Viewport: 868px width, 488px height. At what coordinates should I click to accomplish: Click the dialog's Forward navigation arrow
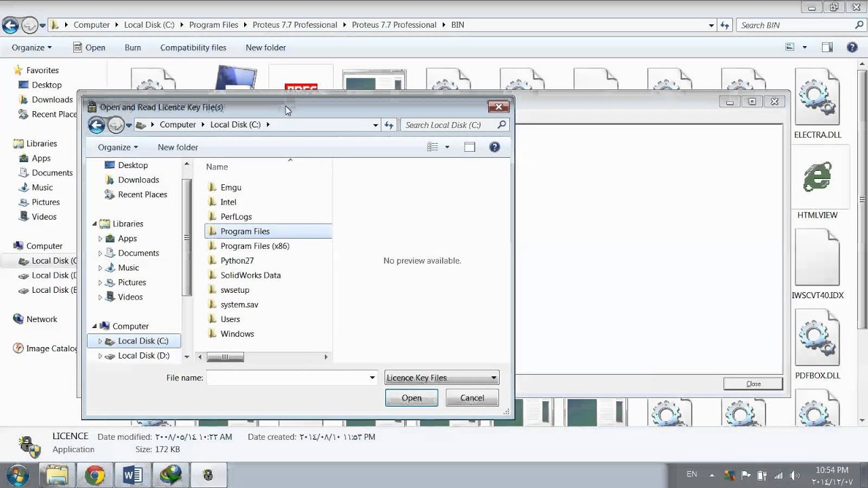(x=116, y=125)
